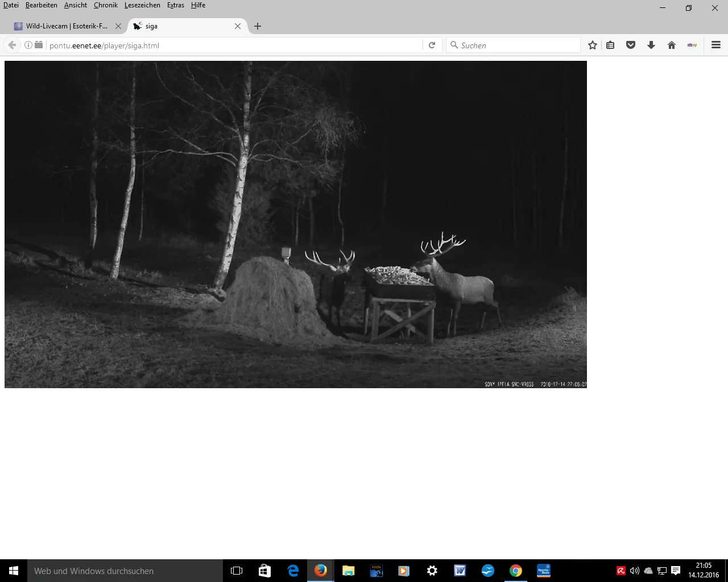
Task: Open a new browser tab
Action: [258, 26]
